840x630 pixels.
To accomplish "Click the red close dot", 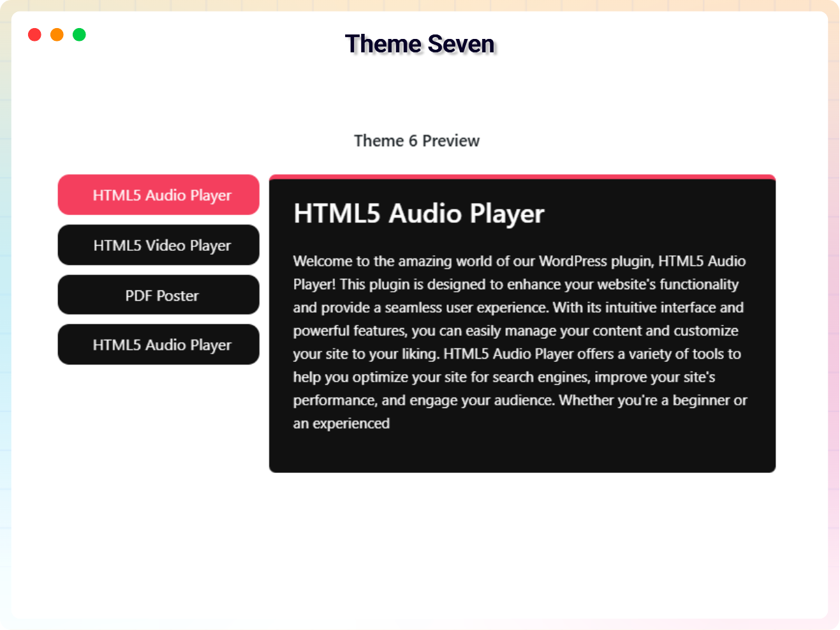I will (34, 34).
